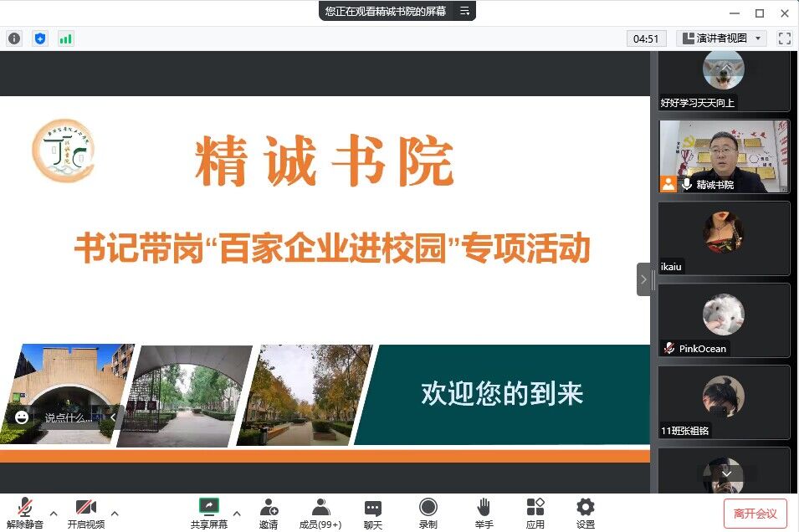Open the apps (应用) icon
The image size is (799, 532).
coord(535,513)
